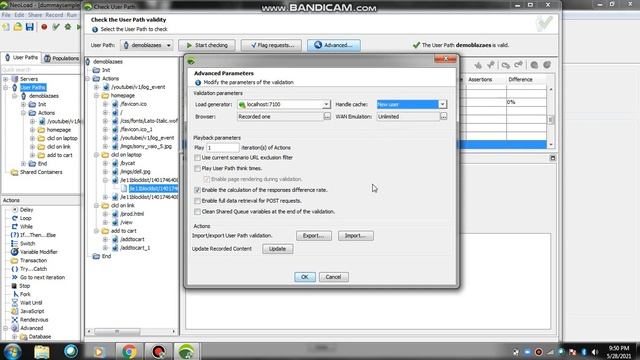Open Chrome from the taskbar
The height and width of the screenshot is (360, 640).
point(129,351)
